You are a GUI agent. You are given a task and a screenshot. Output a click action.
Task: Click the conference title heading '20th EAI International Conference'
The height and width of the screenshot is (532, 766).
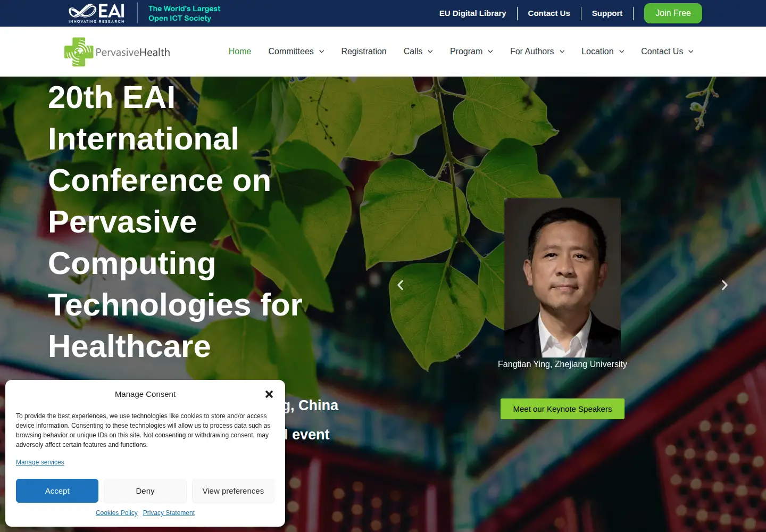coord(176,222)
